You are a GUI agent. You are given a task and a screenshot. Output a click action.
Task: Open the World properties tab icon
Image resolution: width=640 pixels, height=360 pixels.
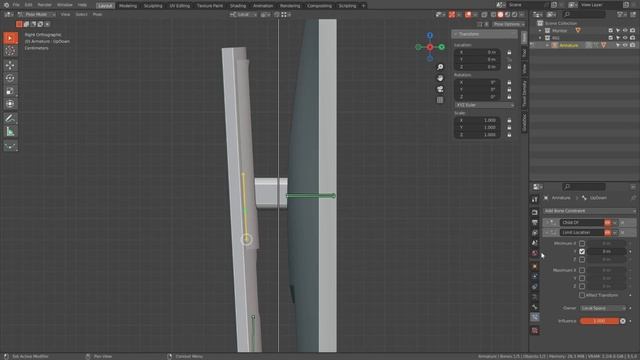[535, 253]
